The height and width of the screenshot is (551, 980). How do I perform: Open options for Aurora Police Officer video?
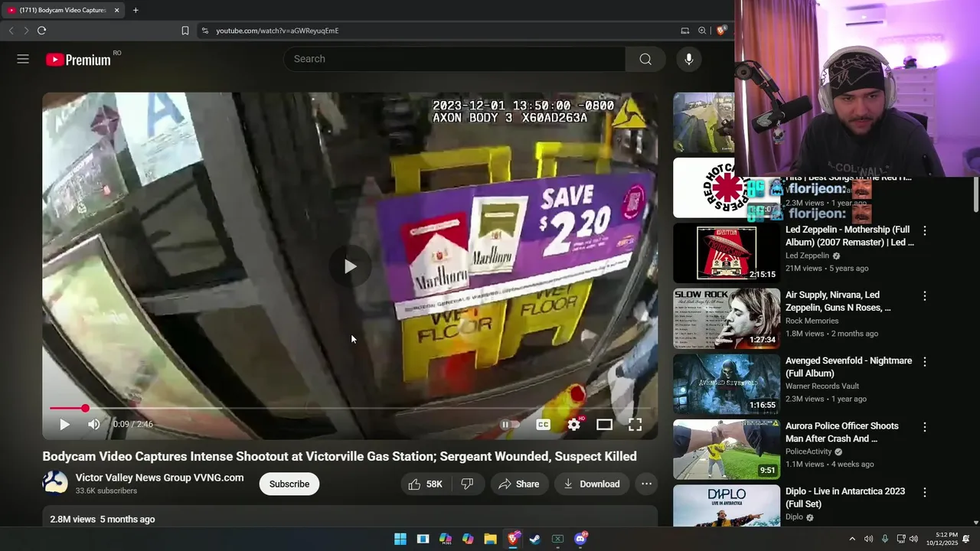(925, 427)
